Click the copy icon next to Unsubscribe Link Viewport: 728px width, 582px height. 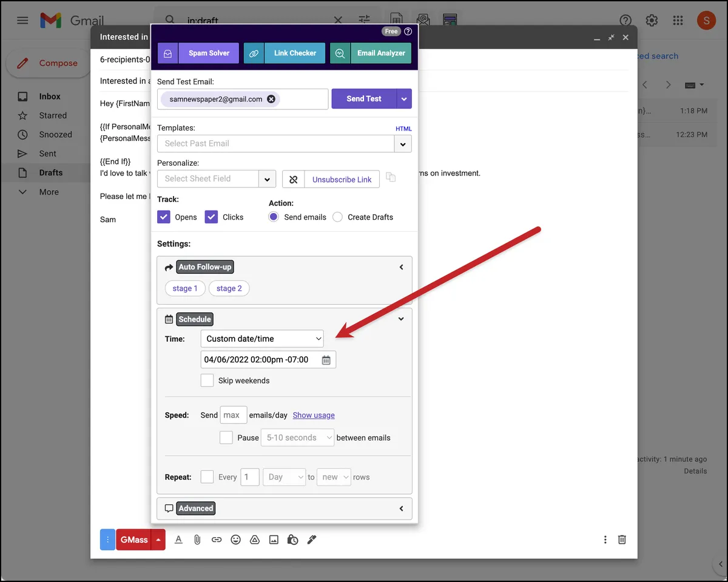click(x=391, y=178)
